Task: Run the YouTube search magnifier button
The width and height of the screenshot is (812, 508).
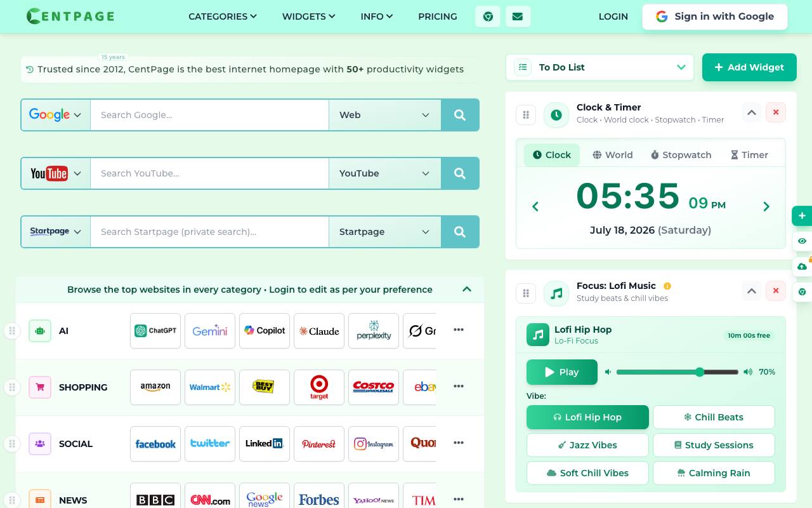Action: tap(460, 173)
